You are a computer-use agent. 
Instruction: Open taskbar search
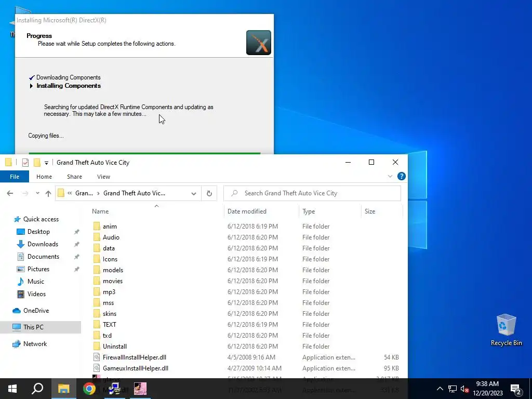[x=37, y=389]
